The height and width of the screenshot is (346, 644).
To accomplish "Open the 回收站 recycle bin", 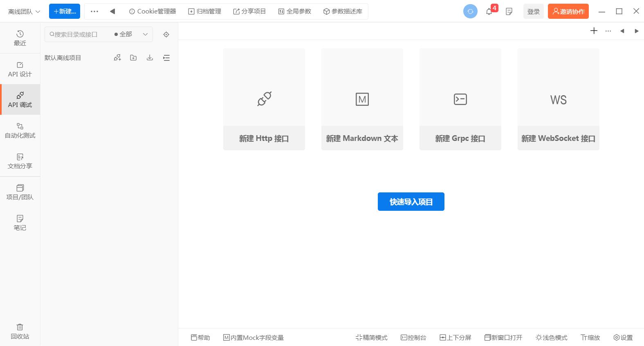I will (x=20, y=331).
